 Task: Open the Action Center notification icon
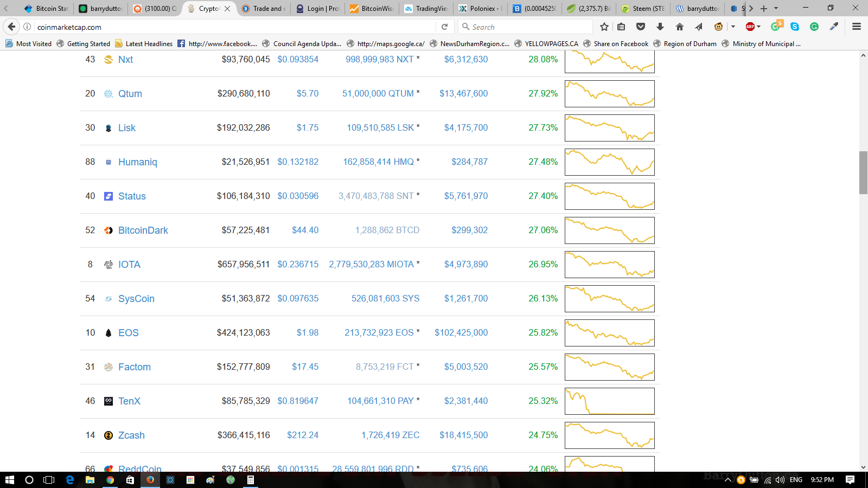850,480
